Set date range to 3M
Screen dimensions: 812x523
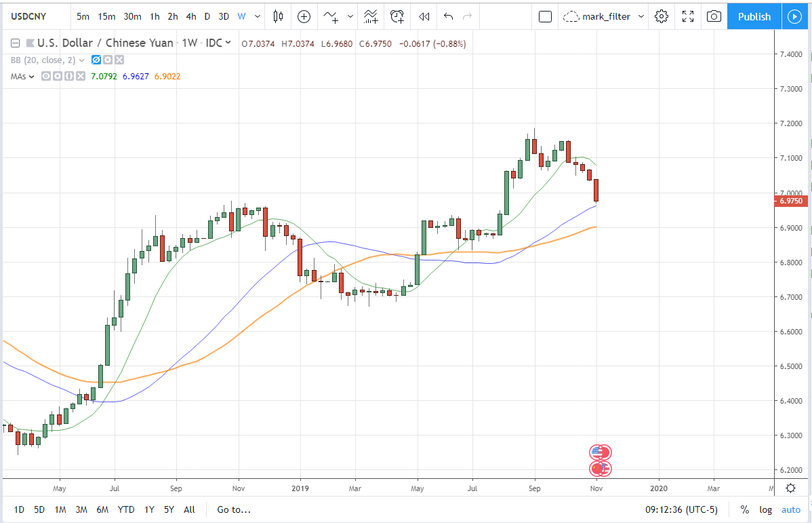[81, 509]
